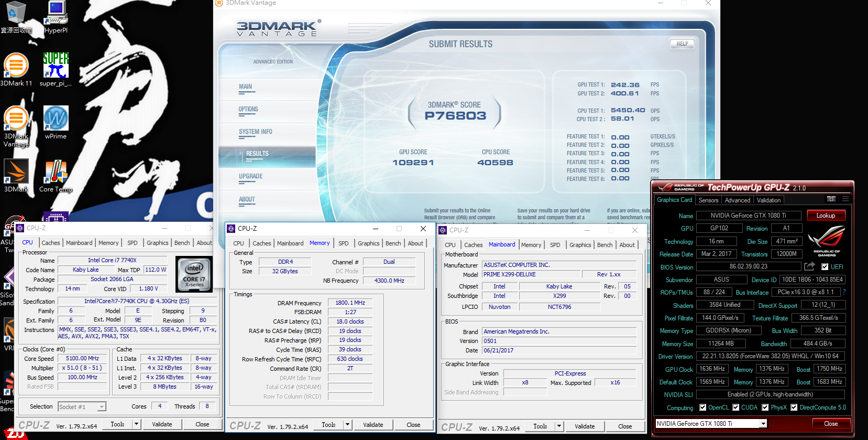The height and width of the screenshot is (440, 868).
Task: Click Validate in the CPU-Z CPU window
Action: 162,424
